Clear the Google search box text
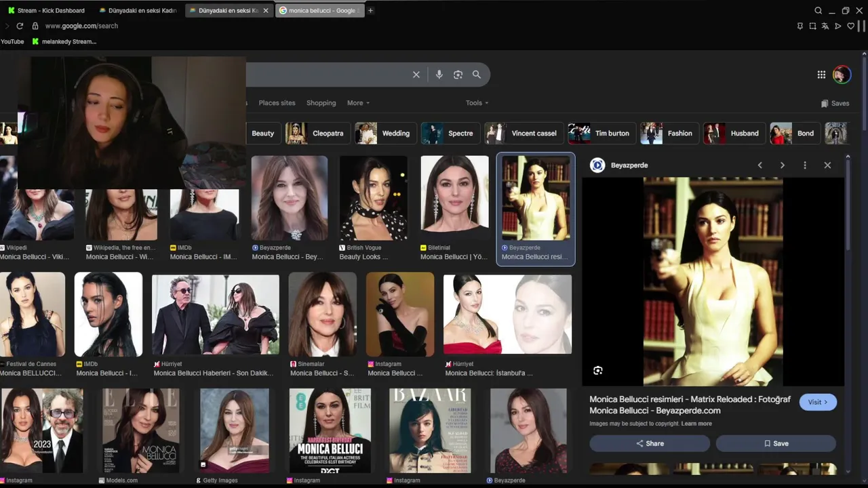Viewport: 868px width, 488px height. click(x=416, y=75)
